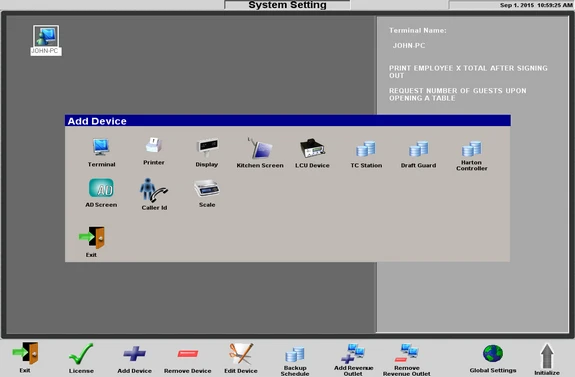Screen dimensions: 575x377
Task: Choose the Caller Id device
Action: tap(154, 194)
